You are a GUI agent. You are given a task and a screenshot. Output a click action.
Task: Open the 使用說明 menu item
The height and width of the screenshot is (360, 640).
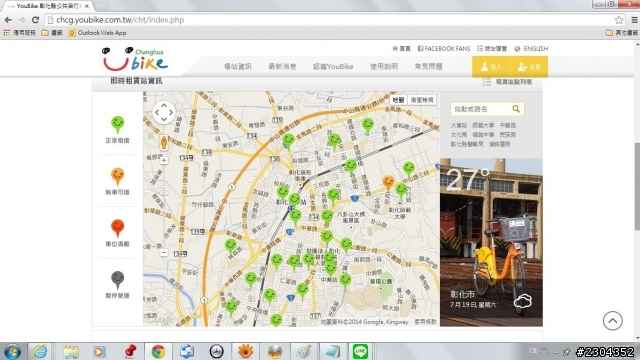click(x=384, y=67)
